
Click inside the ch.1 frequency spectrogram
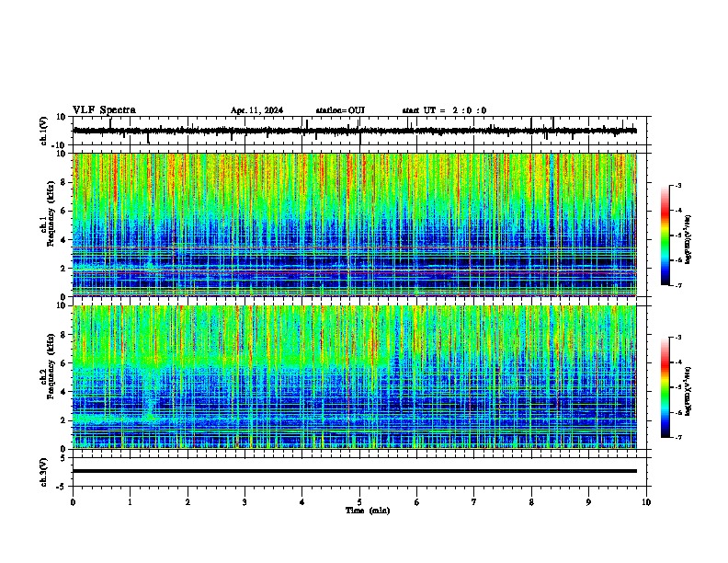click(355, 224)
